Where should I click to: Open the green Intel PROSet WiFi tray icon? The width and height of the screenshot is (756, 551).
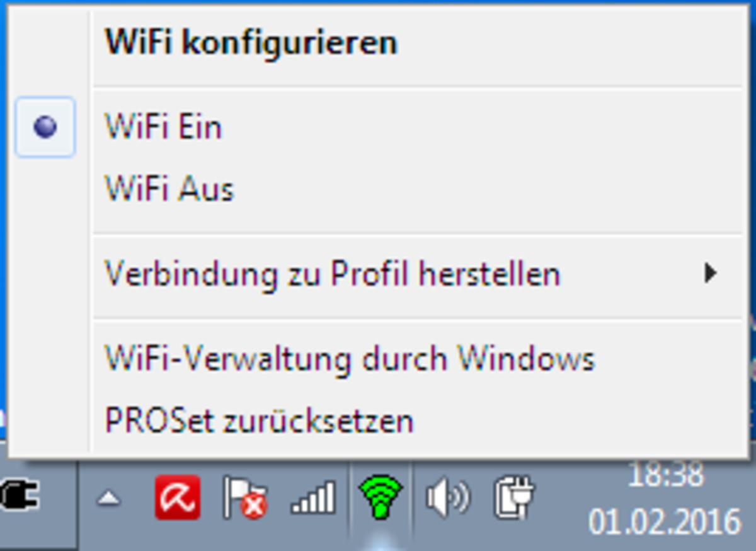381,497
